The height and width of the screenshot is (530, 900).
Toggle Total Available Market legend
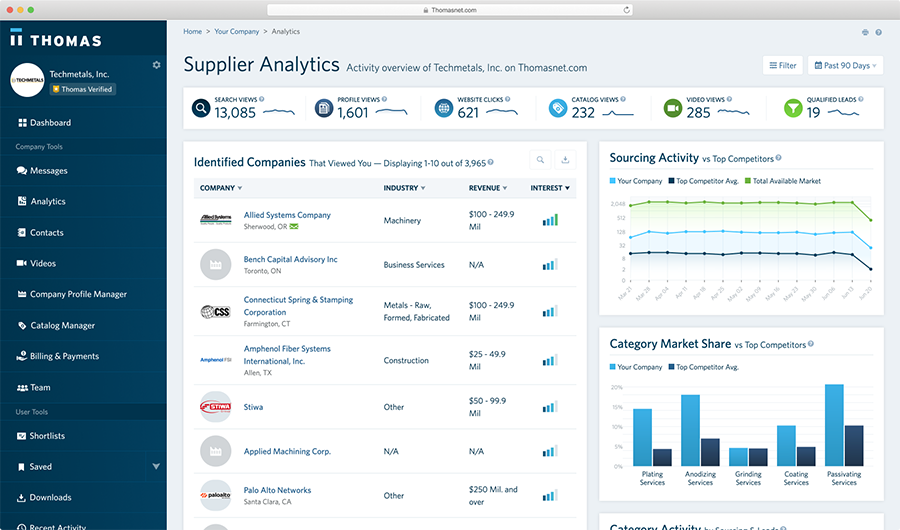783,181
